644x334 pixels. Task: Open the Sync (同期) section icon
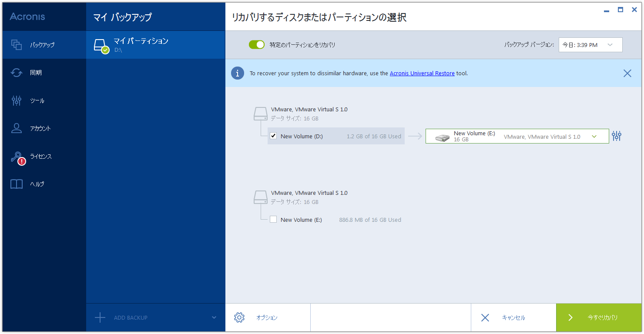pos(17,73)
